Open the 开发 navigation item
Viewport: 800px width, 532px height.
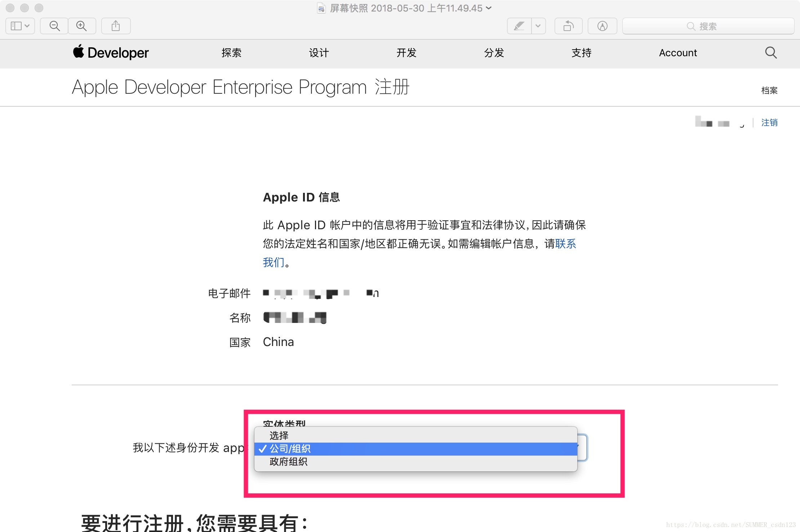pos(406,53)
